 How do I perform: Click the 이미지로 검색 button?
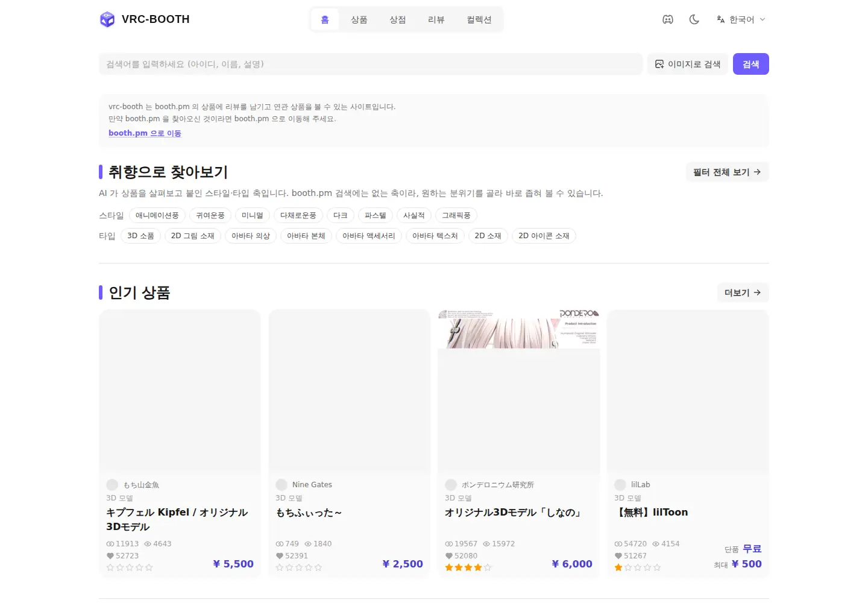pos(688,64)
